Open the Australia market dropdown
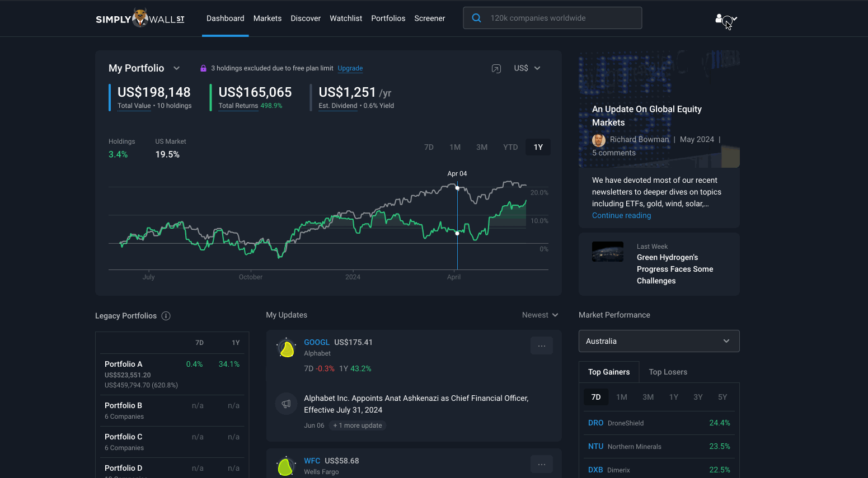 (659, 341)
